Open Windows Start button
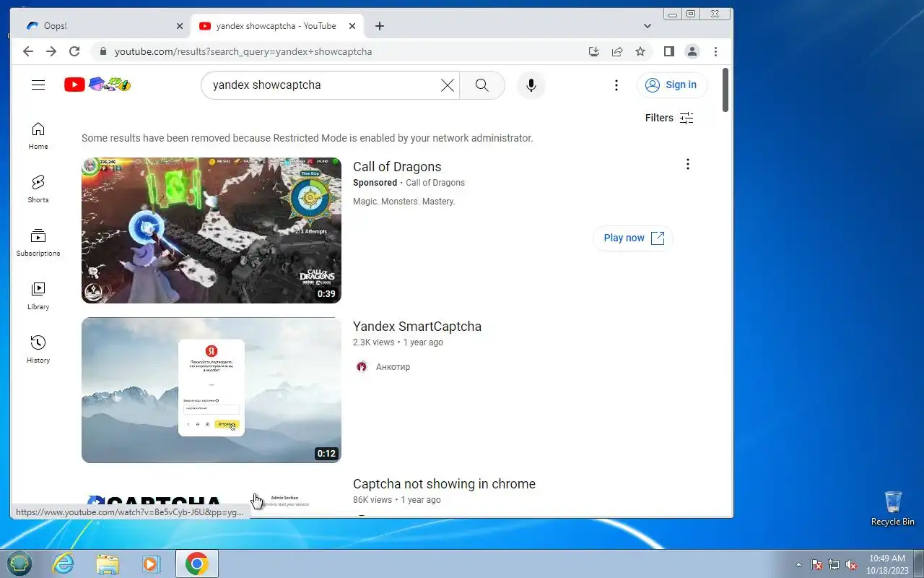 19,564
